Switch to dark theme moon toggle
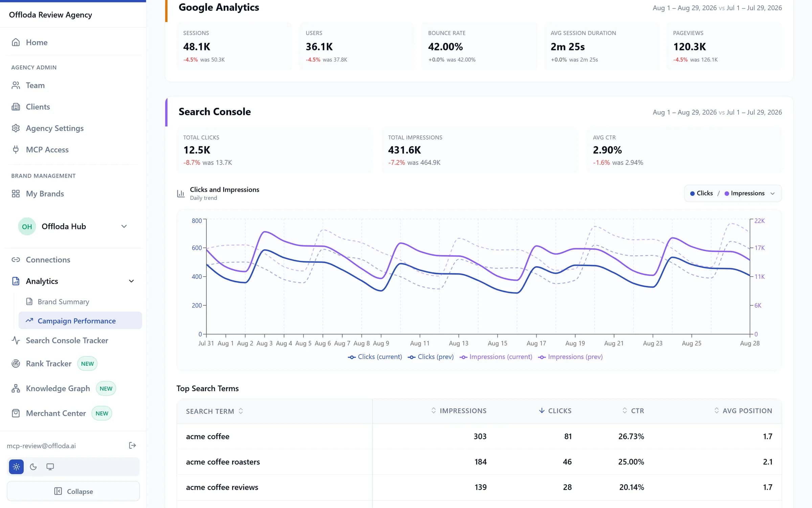The width and height of the screenshot is (812, 508). (33, 467)
